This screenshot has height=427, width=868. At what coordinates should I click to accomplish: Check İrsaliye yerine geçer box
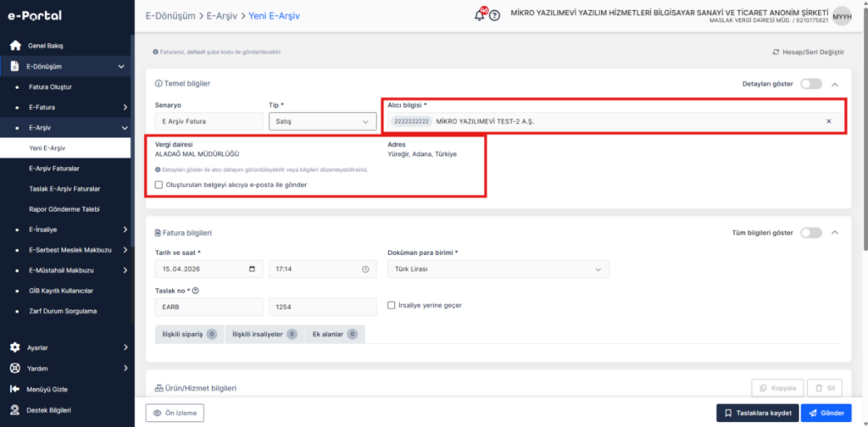(x=392, y=305)
